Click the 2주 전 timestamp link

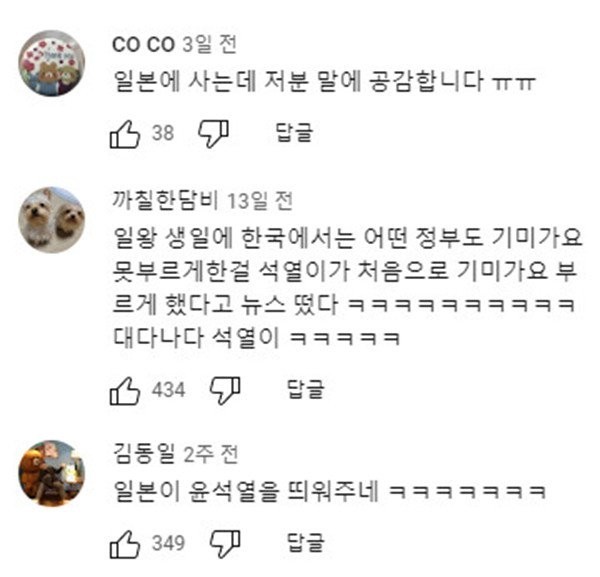pos(211,454)
